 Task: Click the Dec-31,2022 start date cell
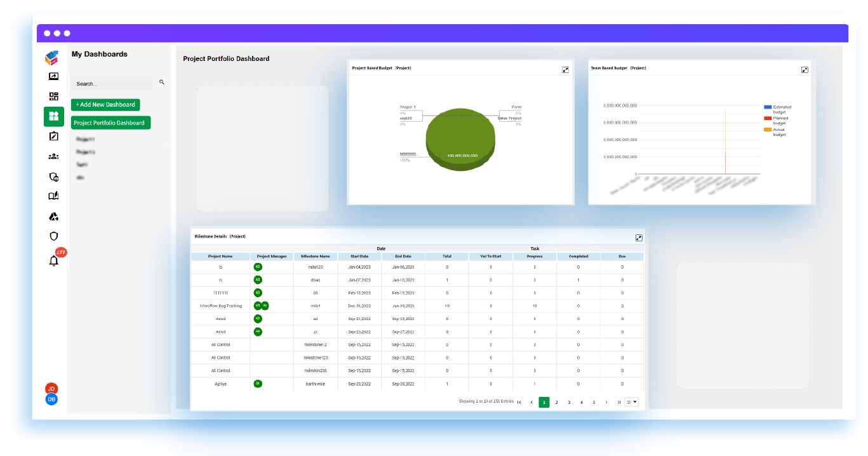pyautogui.click(x=359, y=306)
